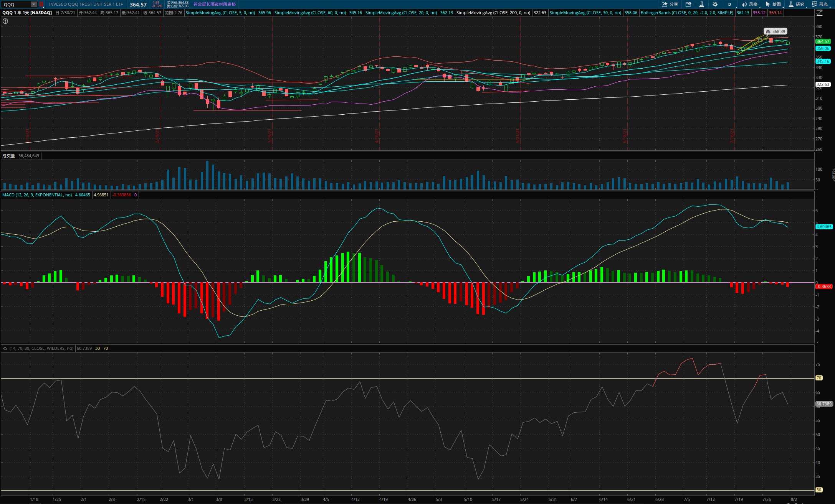Screen dimensions: 835x504
Task: Click the cursor arrow icon beside 绘图
Action: point(767,5)
